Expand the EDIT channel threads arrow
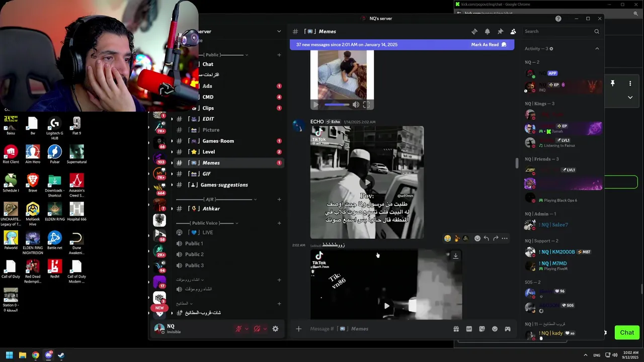This screenshot has height=362, width=644. pos(172,119)
